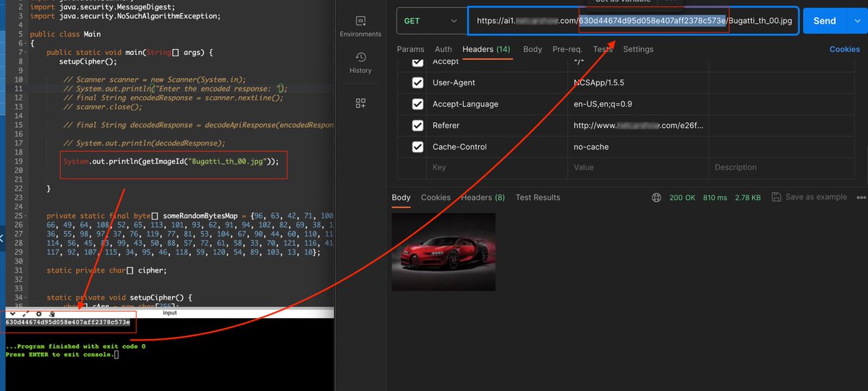Click the NCSApp/1.5.5 value cell
The image size is (868, 391).
tap(638, 82)
